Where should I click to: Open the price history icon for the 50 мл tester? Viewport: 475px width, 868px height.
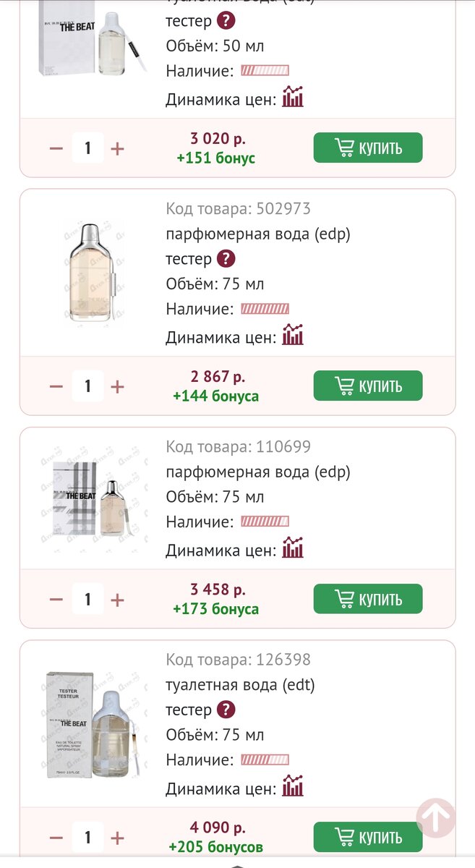tap(294, 96)
